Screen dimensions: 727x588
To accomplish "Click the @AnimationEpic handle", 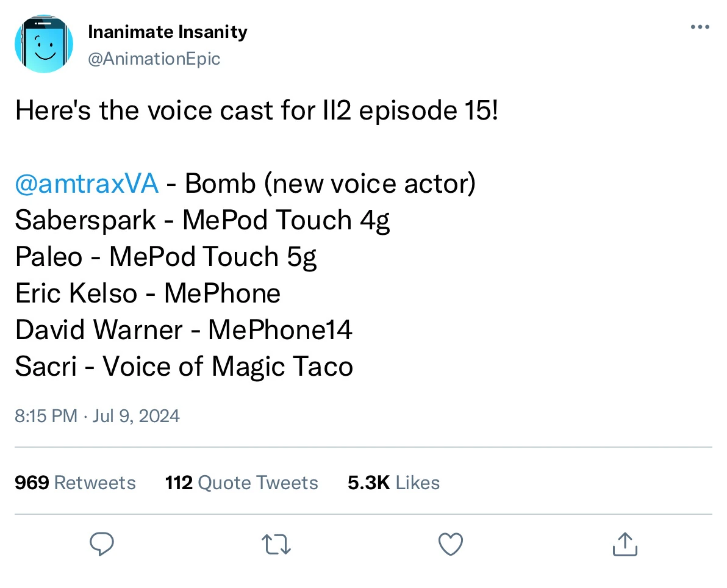I will pyautogui.click(x=155, y=58).
